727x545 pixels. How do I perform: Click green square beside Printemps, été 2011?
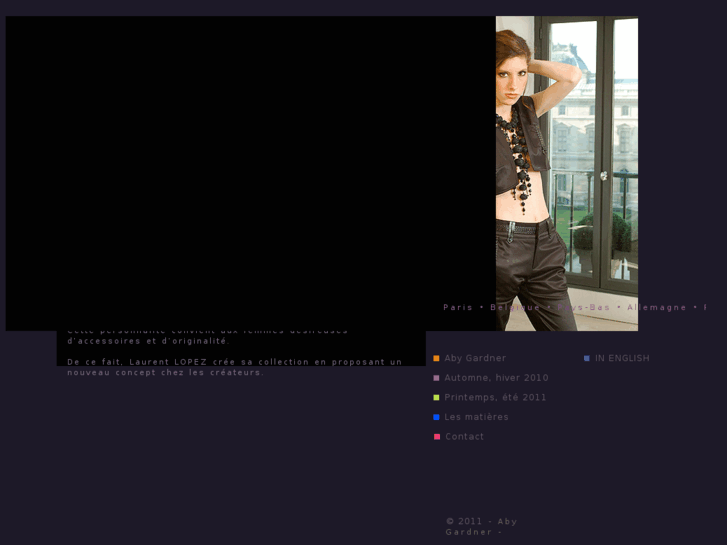coord(436,398)
